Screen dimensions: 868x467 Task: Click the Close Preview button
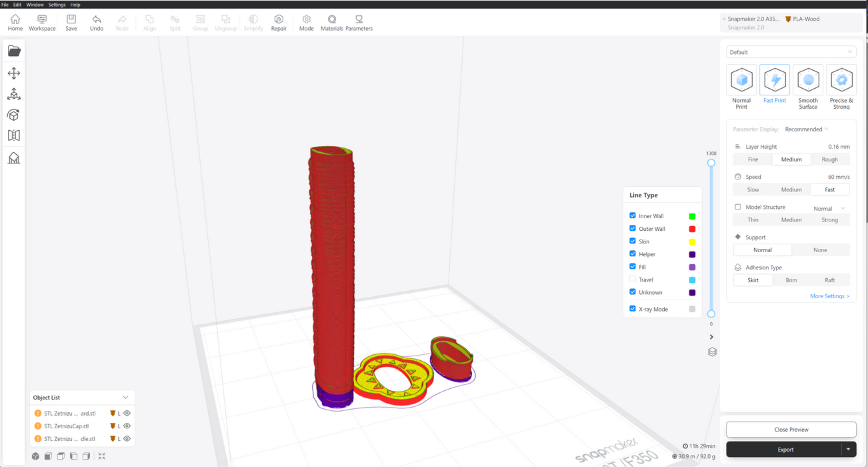click(791, 430)
